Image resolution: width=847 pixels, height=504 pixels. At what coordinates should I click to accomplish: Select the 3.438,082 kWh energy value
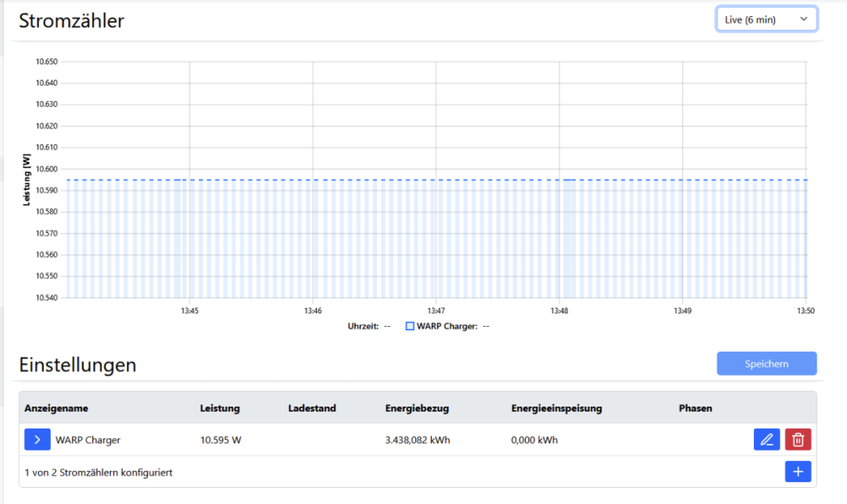[x=418, y=440]
